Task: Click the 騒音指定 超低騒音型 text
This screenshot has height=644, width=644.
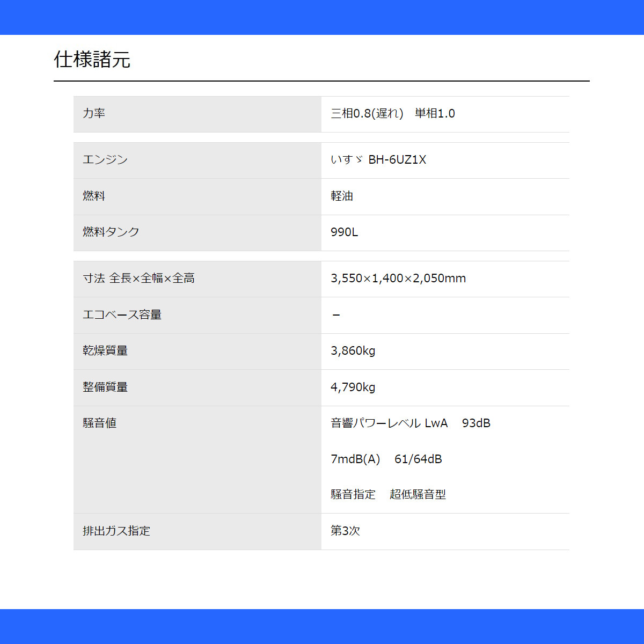Action: [389, 494]
